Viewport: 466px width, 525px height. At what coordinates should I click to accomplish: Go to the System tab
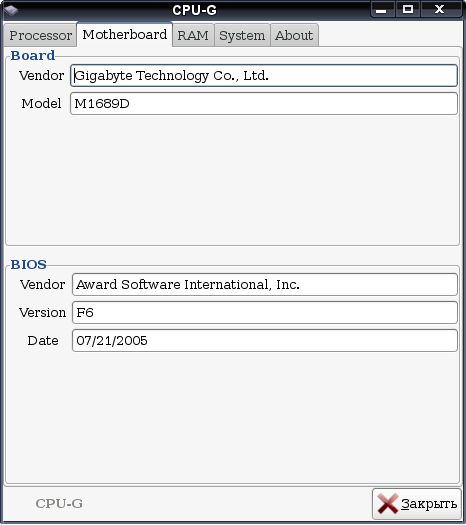point(242,35)
